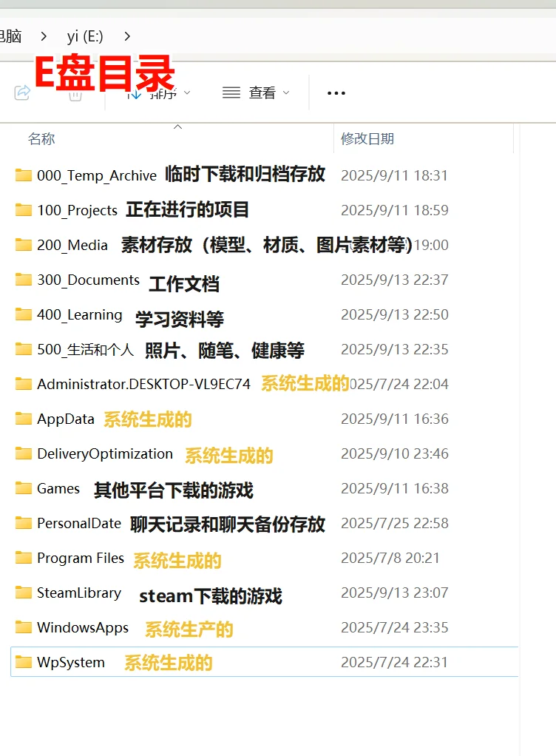Select folder icon of PersonalDate

coord(23,523)
